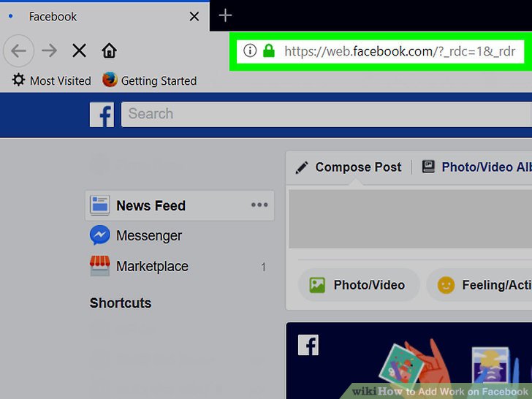Screen dimensions: 532x399
Task: Open the browser home page icon
Action: (x=110, y=51)
